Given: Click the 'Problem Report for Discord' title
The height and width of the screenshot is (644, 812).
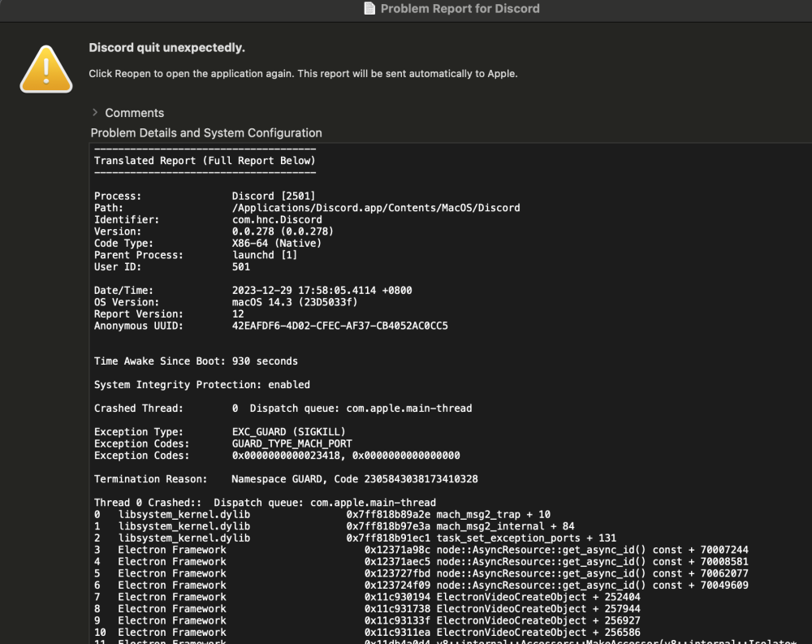Looking at the screenshot, I should coord(460,8).
